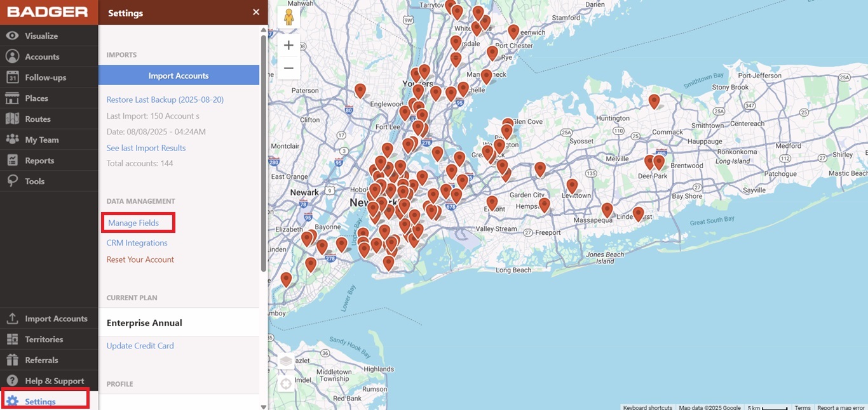Click the Help & Support question icon
Viewport: 868px width, 410px height.
click(12, 381)
